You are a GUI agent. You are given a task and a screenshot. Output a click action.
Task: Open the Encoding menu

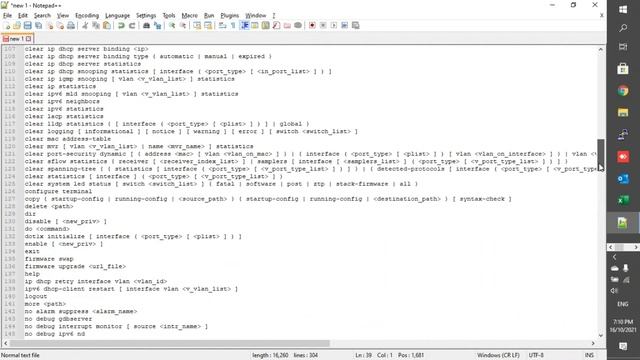(x=87, y=16)
